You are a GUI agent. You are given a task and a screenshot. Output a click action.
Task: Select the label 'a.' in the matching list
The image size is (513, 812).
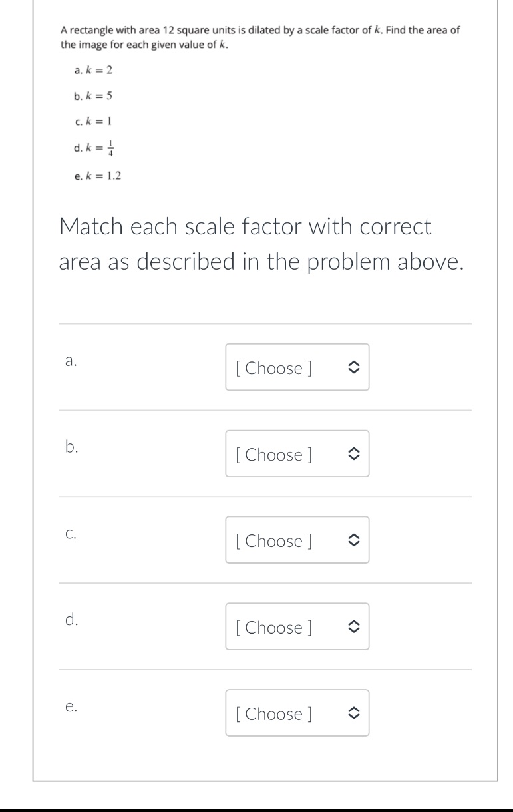(70, 361)
